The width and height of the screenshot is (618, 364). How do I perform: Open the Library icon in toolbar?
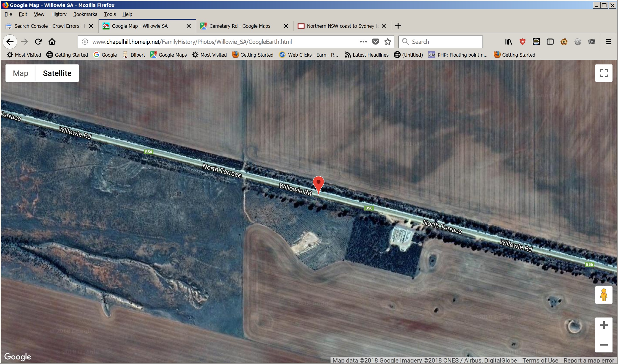tap(508, 42)
